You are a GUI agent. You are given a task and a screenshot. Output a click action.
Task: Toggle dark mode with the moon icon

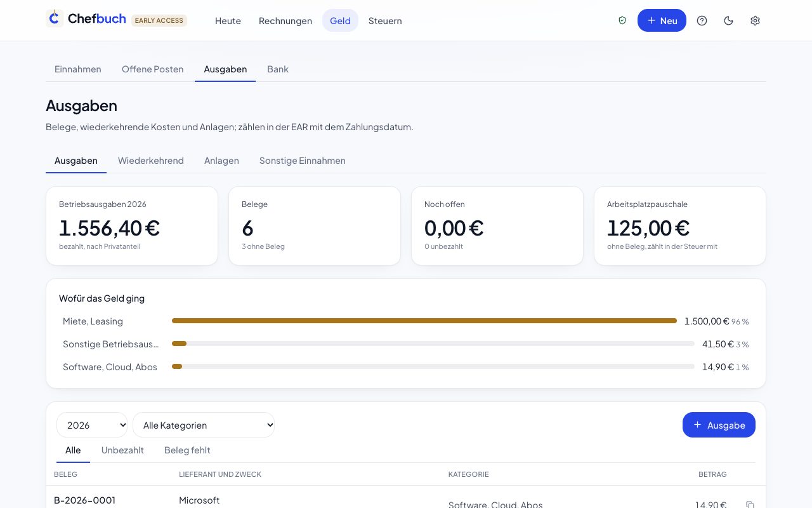point(728,20)
